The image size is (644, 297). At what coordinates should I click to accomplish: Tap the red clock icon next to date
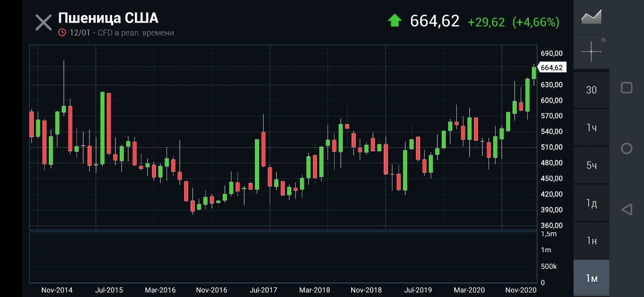tap(62, 33)
